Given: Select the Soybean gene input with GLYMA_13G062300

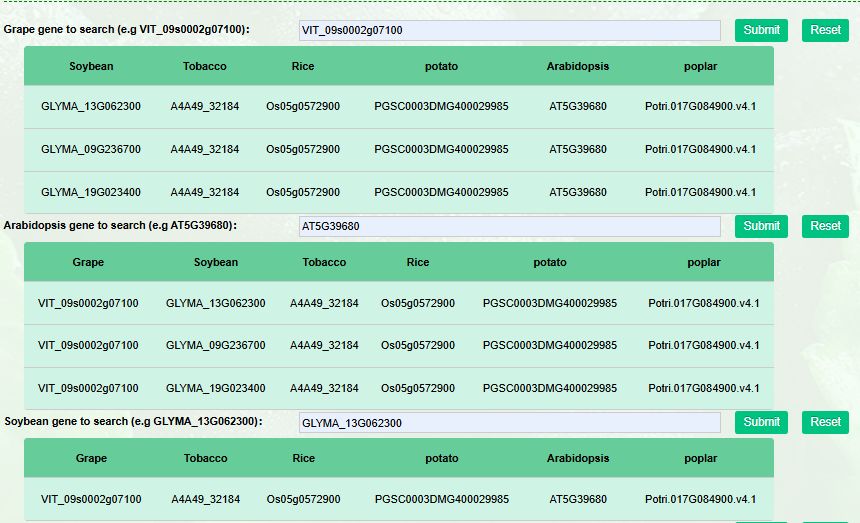Looking at the screenshot, I should [x=509, y=423].
